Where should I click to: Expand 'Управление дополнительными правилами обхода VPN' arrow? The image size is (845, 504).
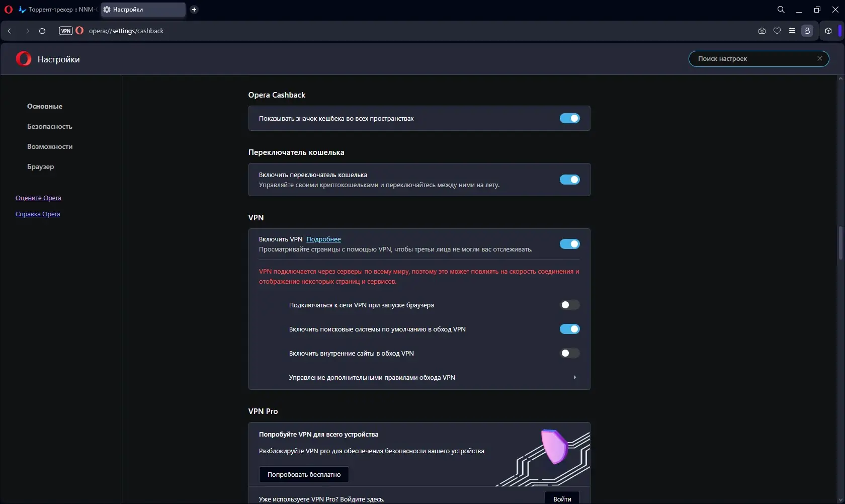(x=574, y=377)
